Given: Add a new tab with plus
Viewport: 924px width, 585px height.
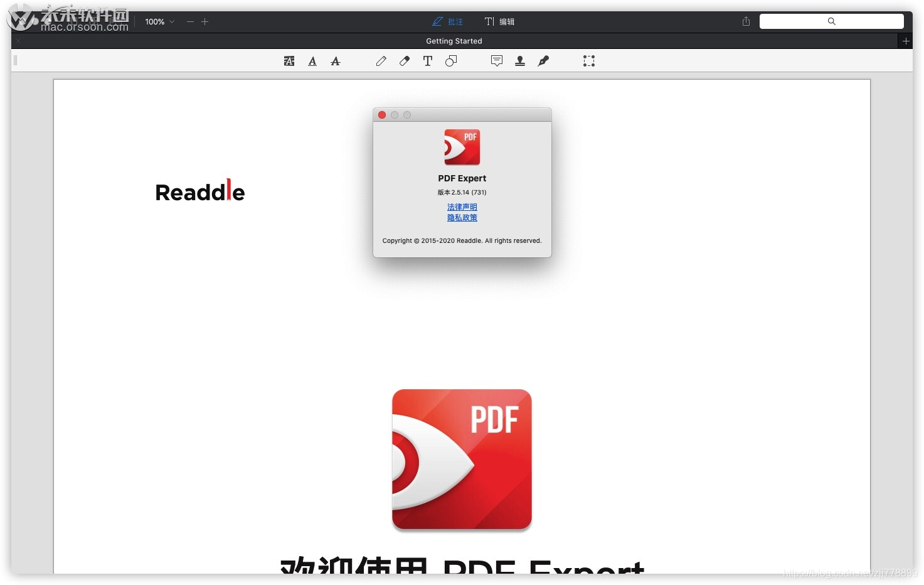Looking at the screenshot, I should (906, 41).
